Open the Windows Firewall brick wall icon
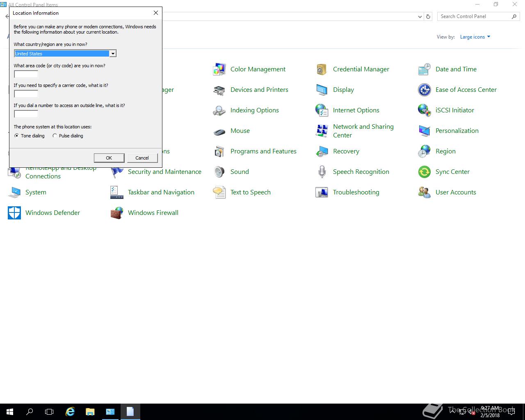The image size is (525, 420). coord(117,213)
